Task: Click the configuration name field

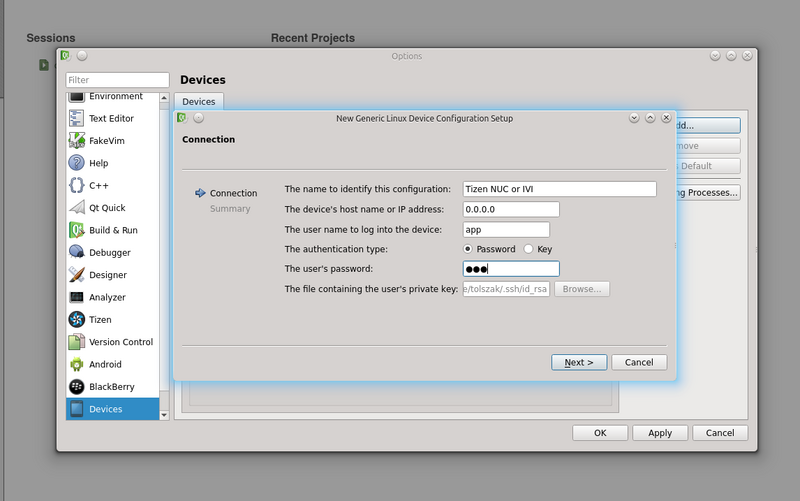Action: (559, 189)
